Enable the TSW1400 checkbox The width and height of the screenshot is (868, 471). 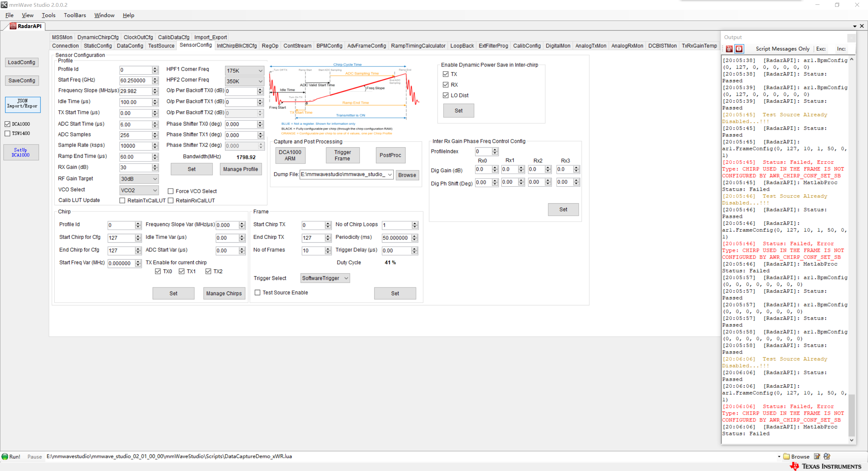tap(7, 133)
